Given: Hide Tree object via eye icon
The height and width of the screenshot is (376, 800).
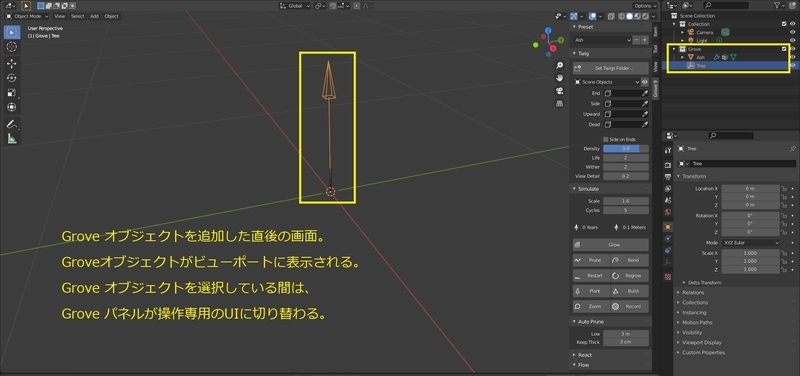Looking at the screenshot, I should pos(793,65).
